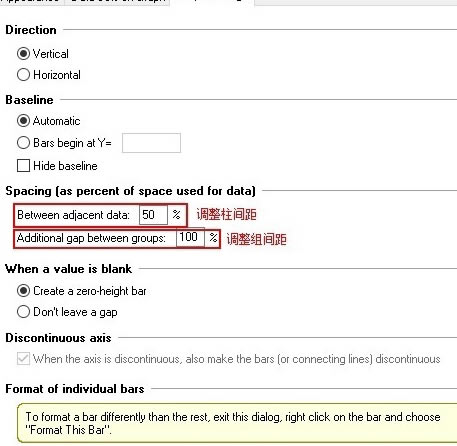Choose the Automatic baseline option
Viewport: 457px width, 446px height.
click(23, 121)
